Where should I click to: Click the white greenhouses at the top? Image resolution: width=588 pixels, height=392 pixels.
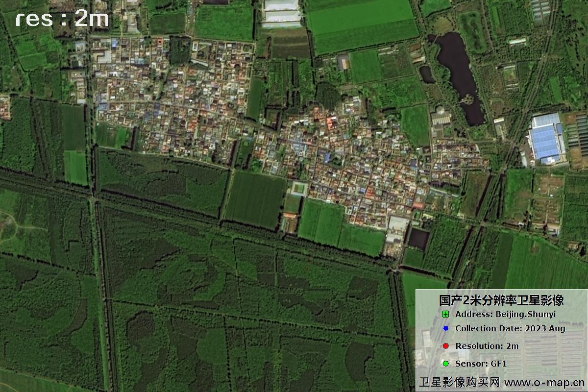tap(282, 13)
